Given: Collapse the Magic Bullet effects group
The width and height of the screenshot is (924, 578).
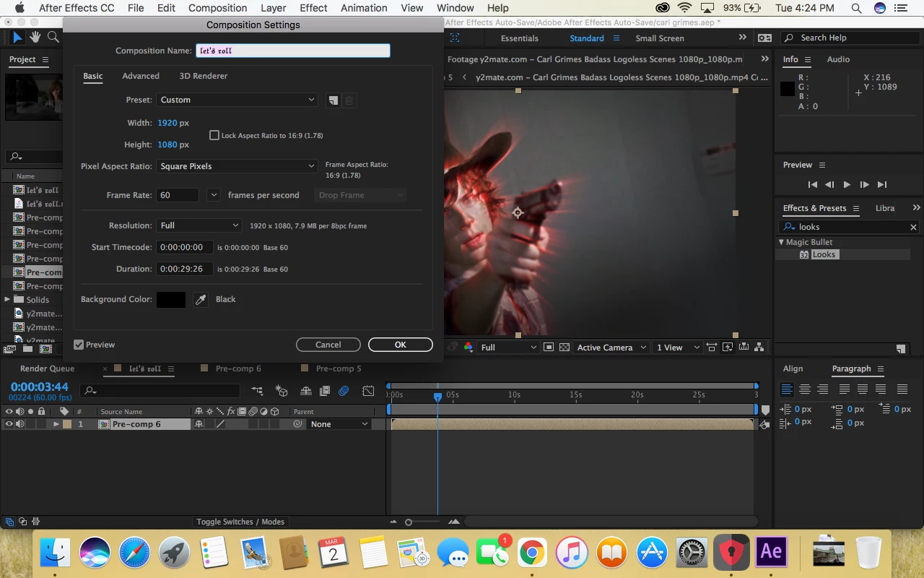Looking at the screenshot, I should click(781, 242).
